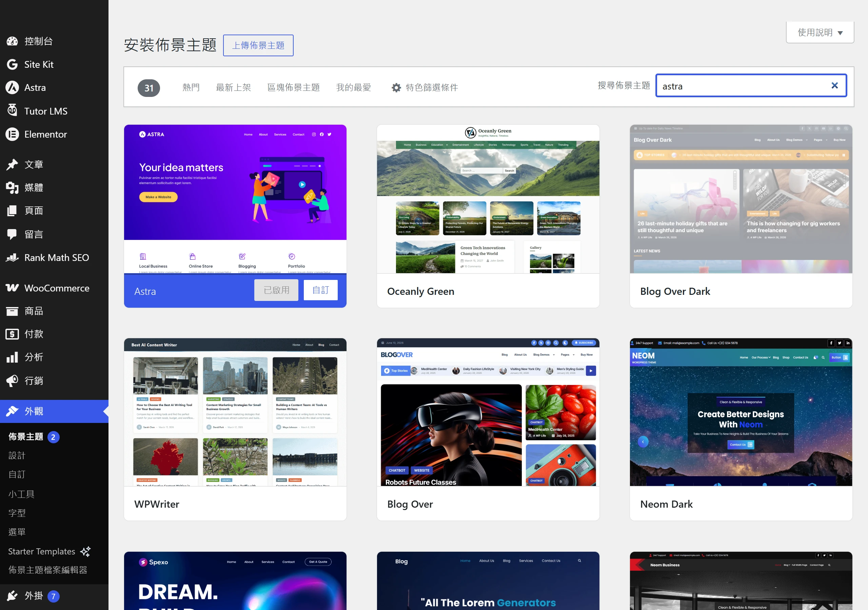The image size is (868, 610).
Task: Click the 分析 bar chart icon
Action: (x=12, y=357)
